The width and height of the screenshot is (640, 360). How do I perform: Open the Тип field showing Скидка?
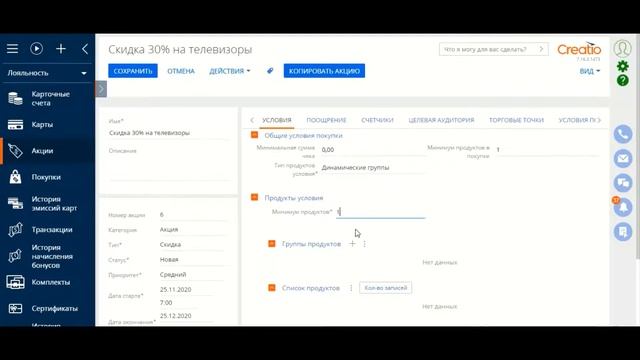pyautogui.click(x=192, y=244)
